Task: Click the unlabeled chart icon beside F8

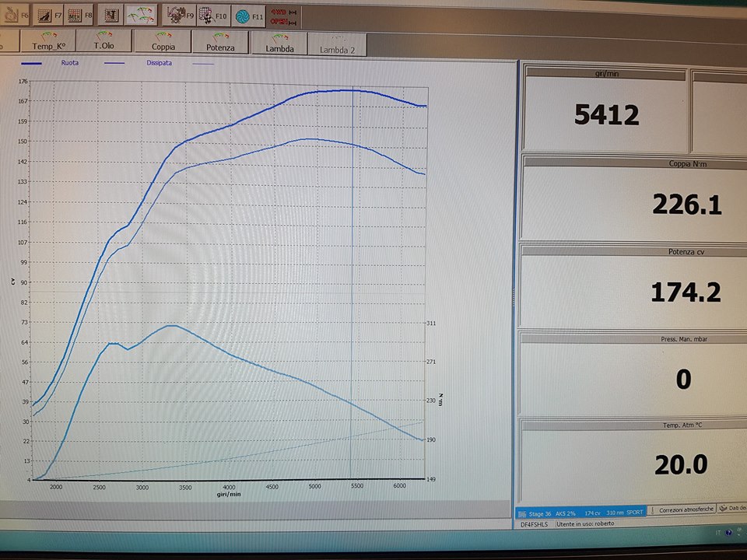Action: coord(111,15)
